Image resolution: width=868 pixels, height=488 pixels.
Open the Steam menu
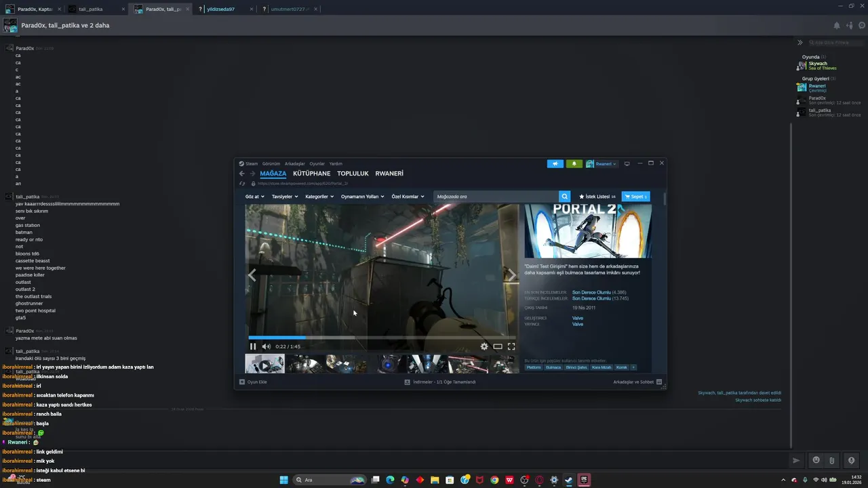[248, 163]
